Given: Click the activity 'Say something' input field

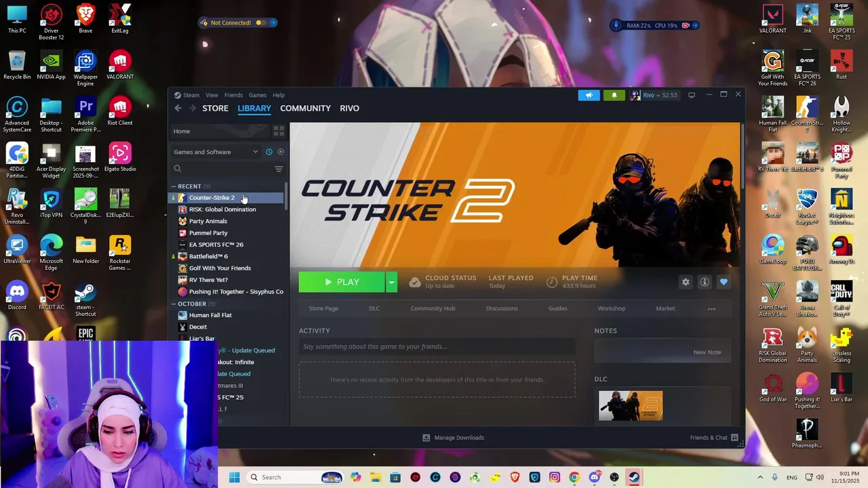Looking at the screenshot, I should tap(437, 346).
